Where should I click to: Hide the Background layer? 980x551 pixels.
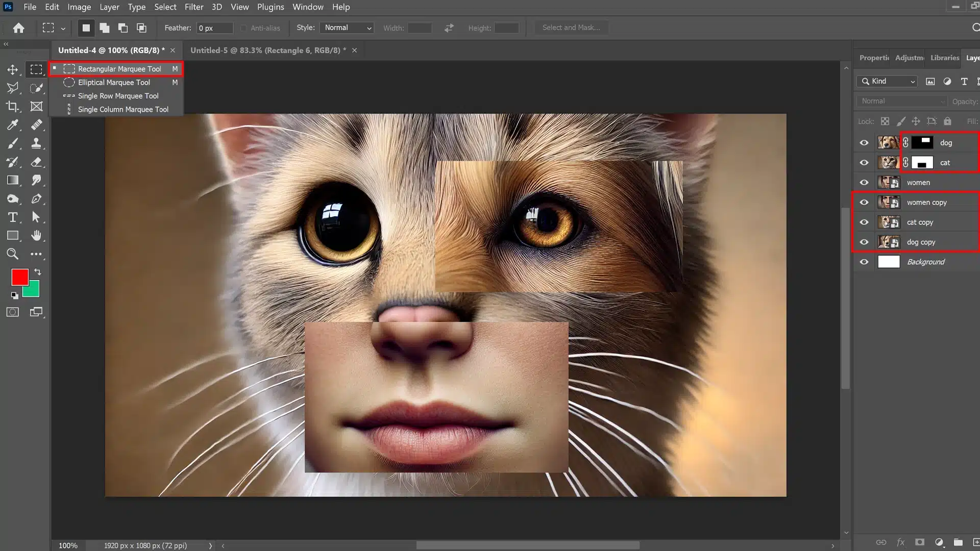[864, 262]
